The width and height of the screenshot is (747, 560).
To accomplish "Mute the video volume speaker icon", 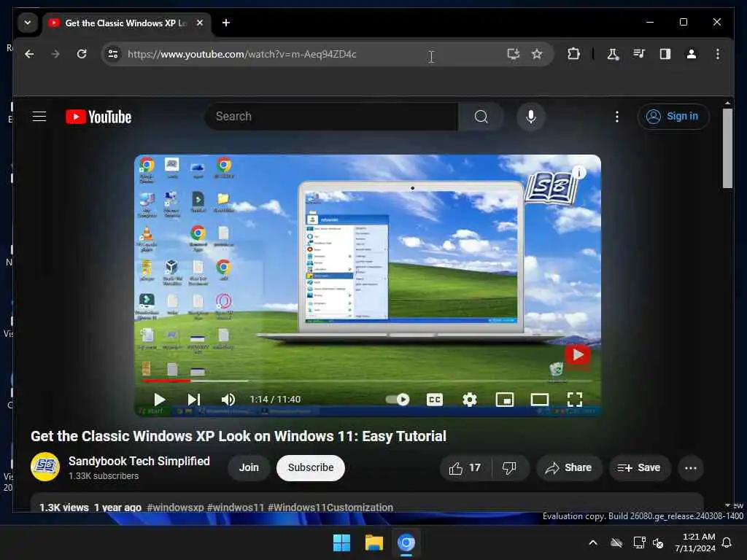I will pos(228,399).
